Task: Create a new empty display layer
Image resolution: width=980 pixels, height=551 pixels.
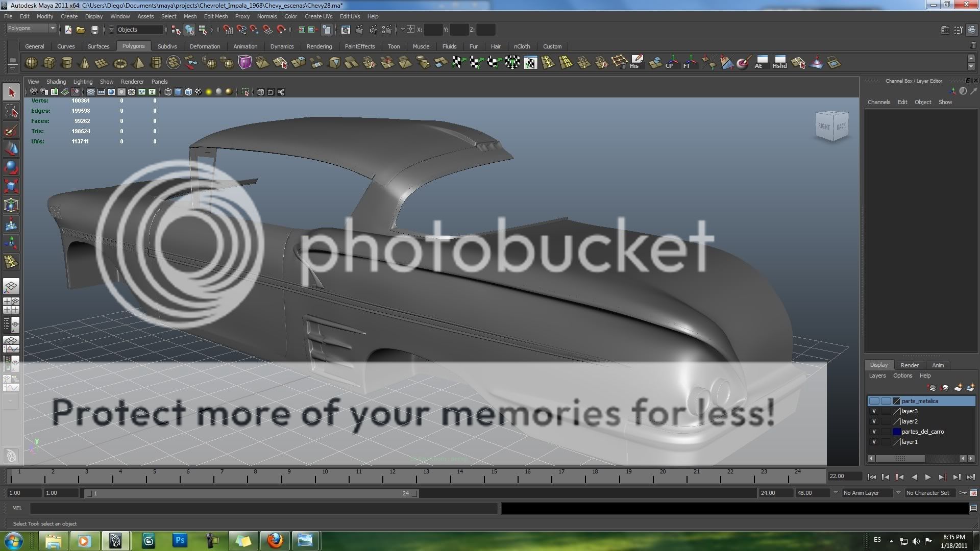Action: 958,388
